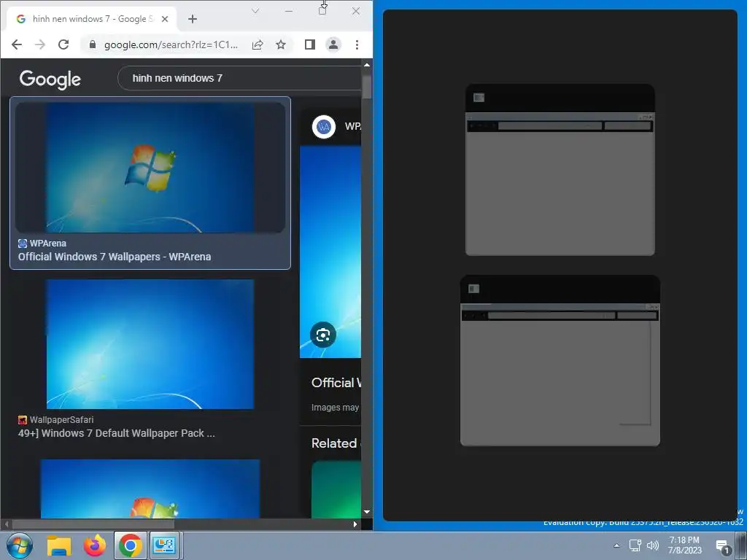Open the third Windows logo wallpaper thumbnail
747x560 pixels.
pyautogui.click(x=150, y=489)
